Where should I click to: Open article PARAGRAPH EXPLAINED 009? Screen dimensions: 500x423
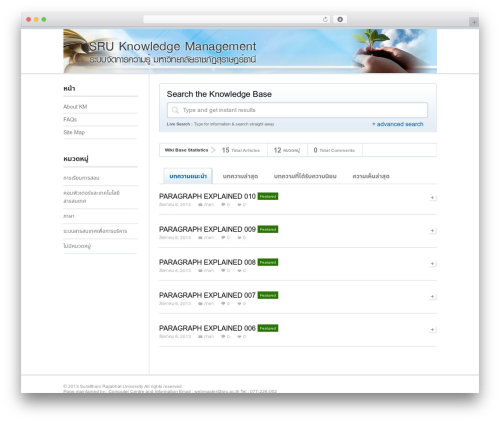(x=207, y=229)
